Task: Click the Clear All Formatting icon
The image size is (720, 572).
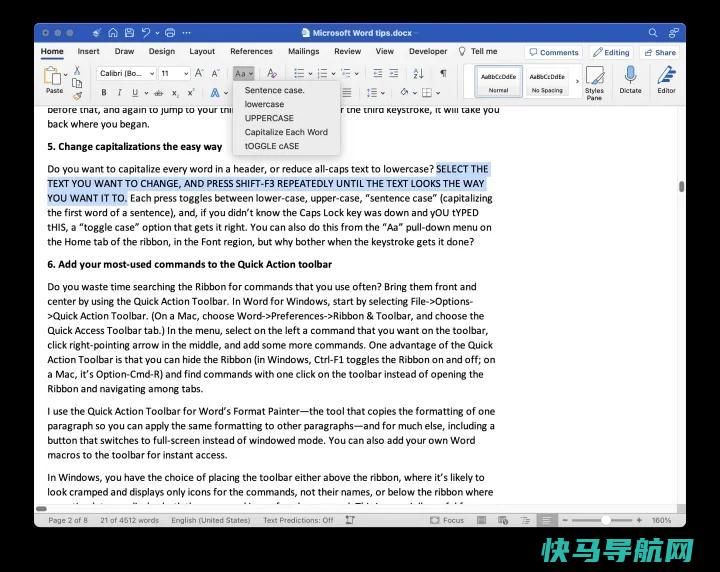Action: coord(272,73)
